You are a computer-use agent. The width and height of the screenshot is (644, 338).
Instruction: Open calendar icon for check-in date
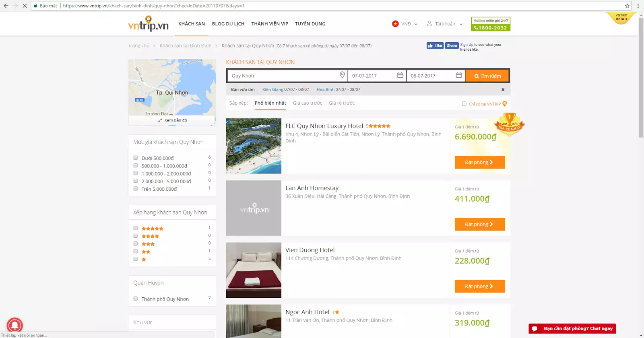tap(400, 75)
